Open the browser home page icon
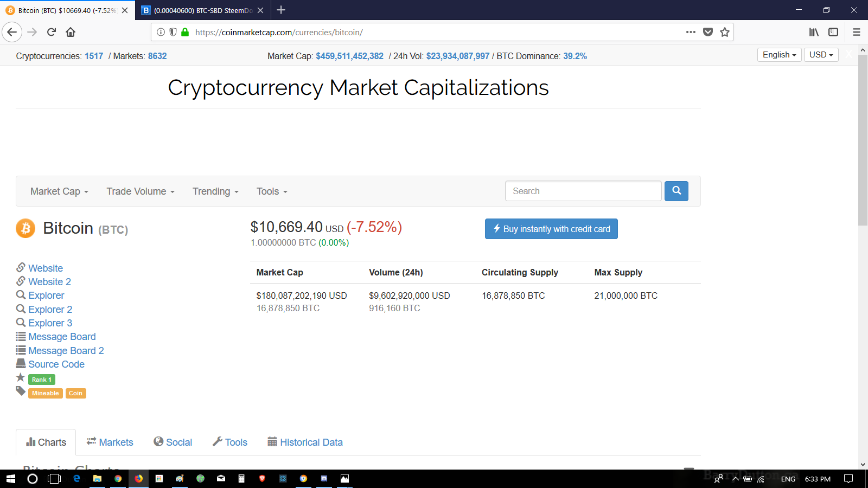Screen dimensions: 868x488 (x=71, y=32)
